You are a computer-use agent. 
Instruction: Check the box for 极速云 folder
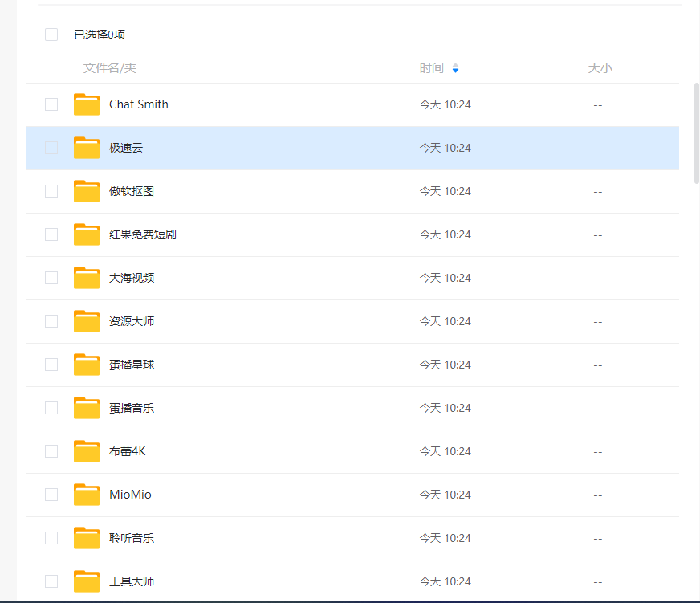[x=51, y=148]
